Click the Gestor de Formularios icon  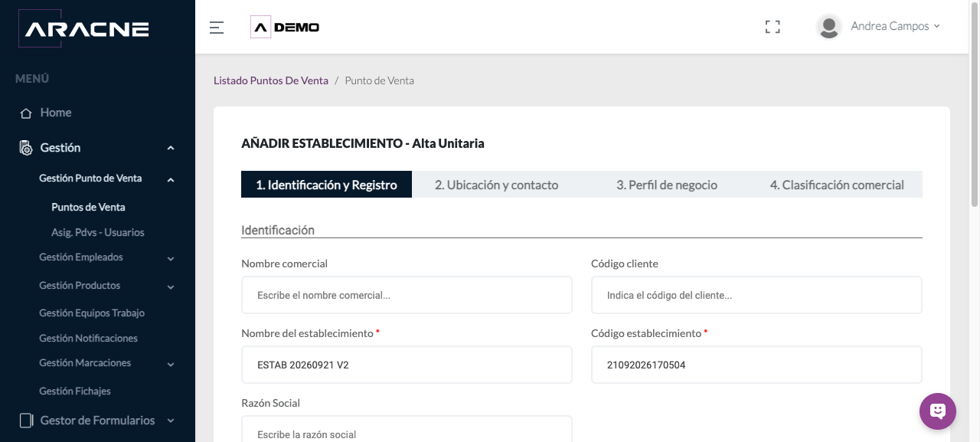coord(26,421)
